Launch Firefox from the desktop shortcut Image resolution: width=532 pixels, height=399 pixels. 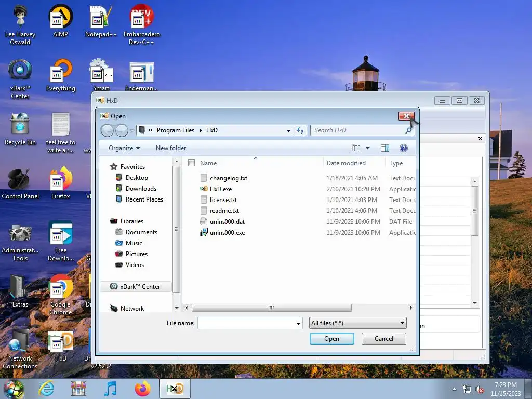(60, 183)
